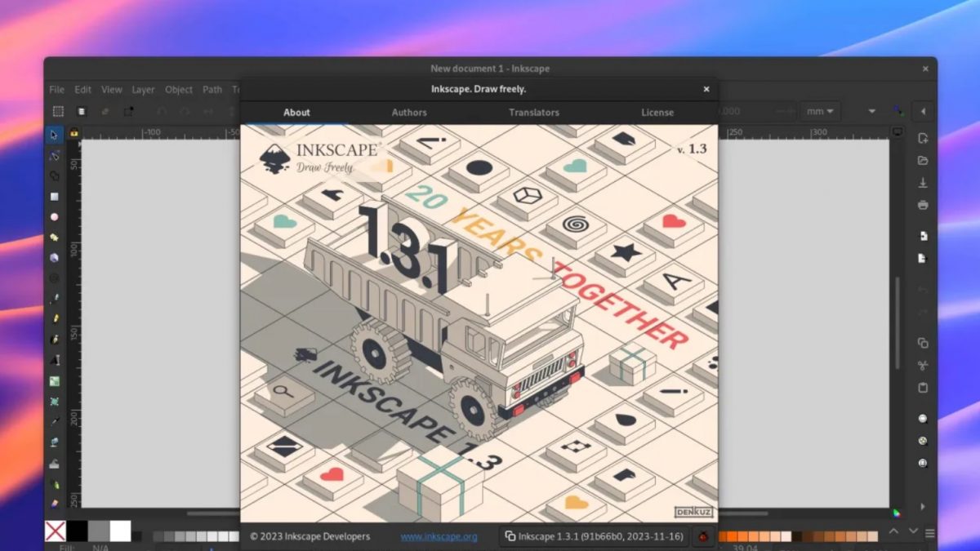
Task: Close the About Inkscape dialog
Action: pos(706,90)
